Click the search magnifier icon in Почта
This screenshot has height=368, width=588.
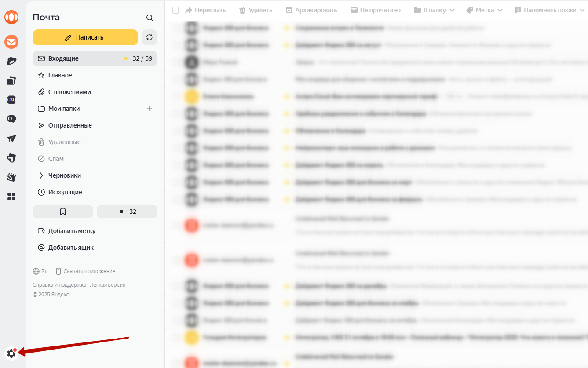pos(150,18)
